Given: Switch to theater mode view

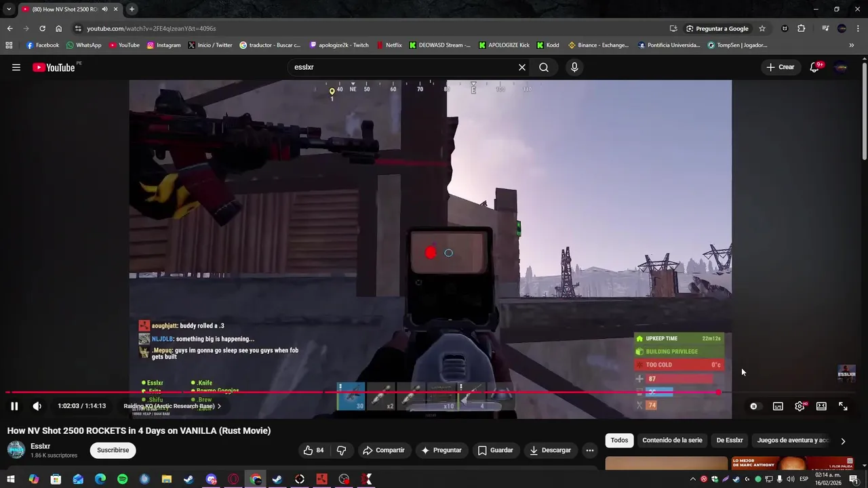Looking at the screenshot, I should [x=821, y=406].
